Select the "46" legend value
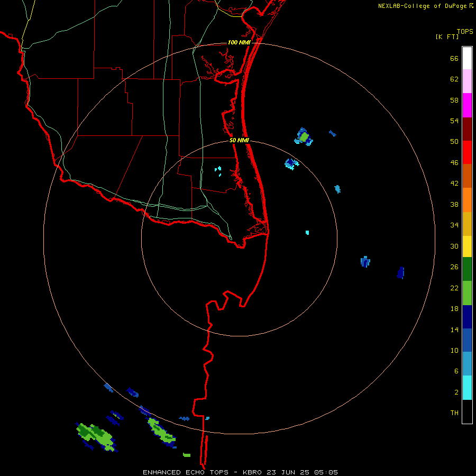Viewport: 476px width, 476px height. [x=454, y=162]
